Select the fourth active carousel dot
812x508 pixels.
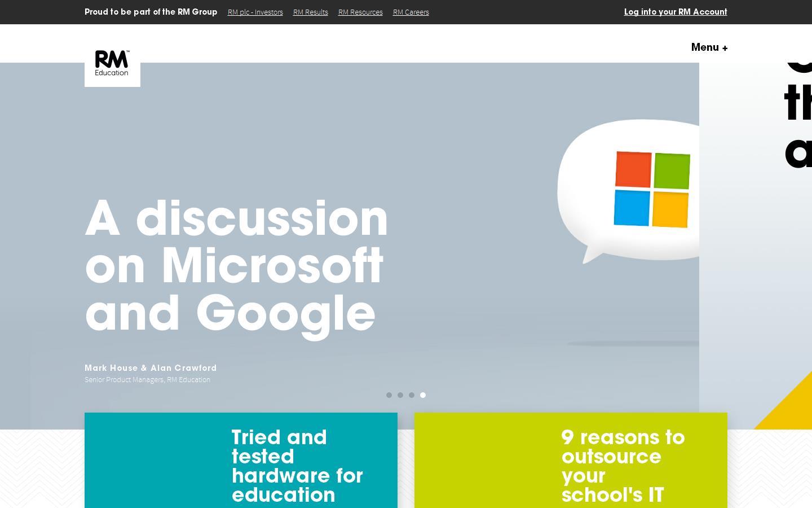[423, 395]
